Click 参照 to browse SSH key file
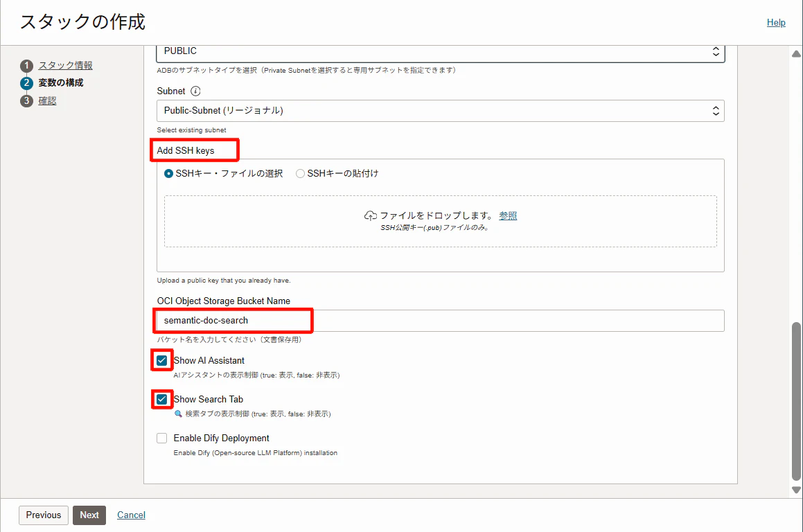The width and height of the screenshot is (803, 532). tap(508, 215)
